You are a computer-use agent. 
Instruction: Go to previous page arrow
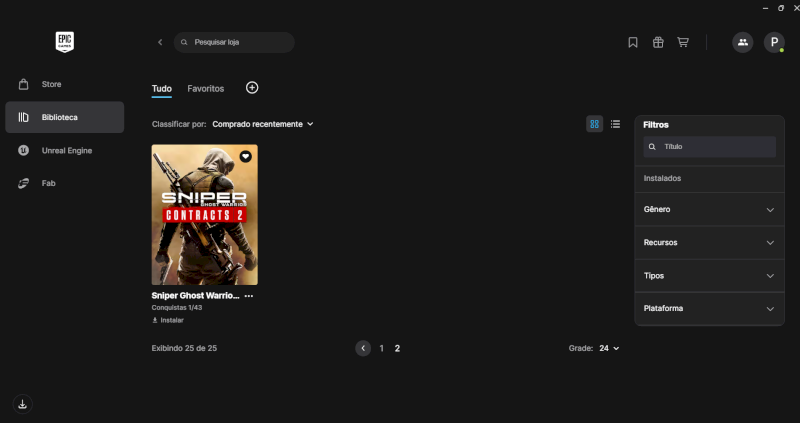[363, 349]
